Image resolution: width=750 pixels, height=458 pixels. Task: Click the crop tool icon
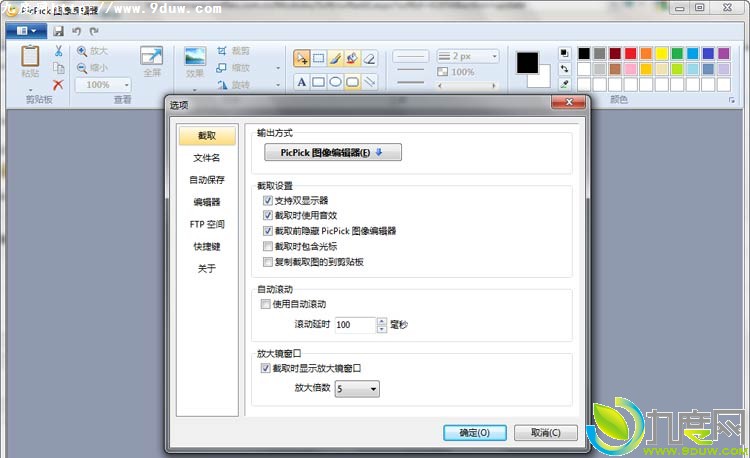pos(221,51)
